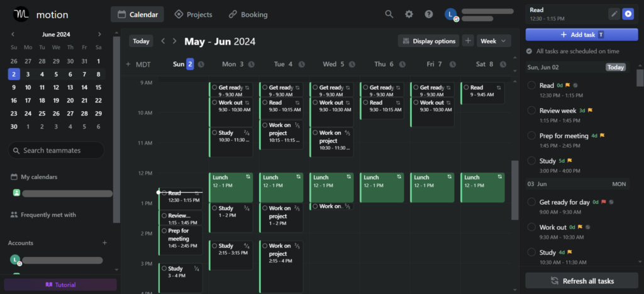Viewport: 644px width, 294px height.
Task: Open the Tutorial button
Action: tap(60, 285)
